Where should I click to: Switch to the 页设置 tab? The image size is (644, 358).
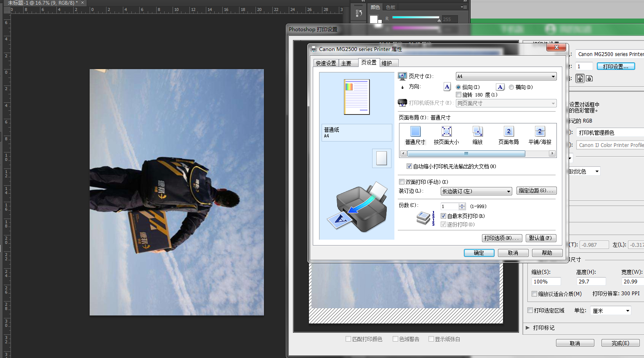point(369,62)
